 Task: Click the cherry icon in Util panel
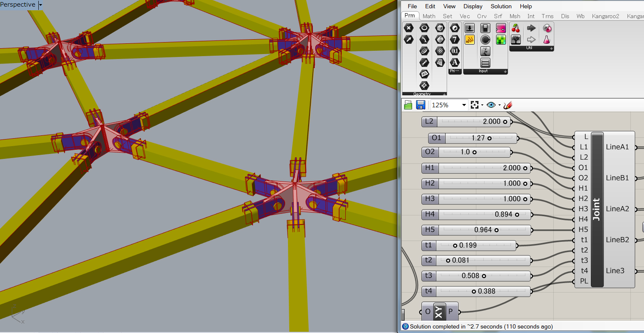click(515, 28)
